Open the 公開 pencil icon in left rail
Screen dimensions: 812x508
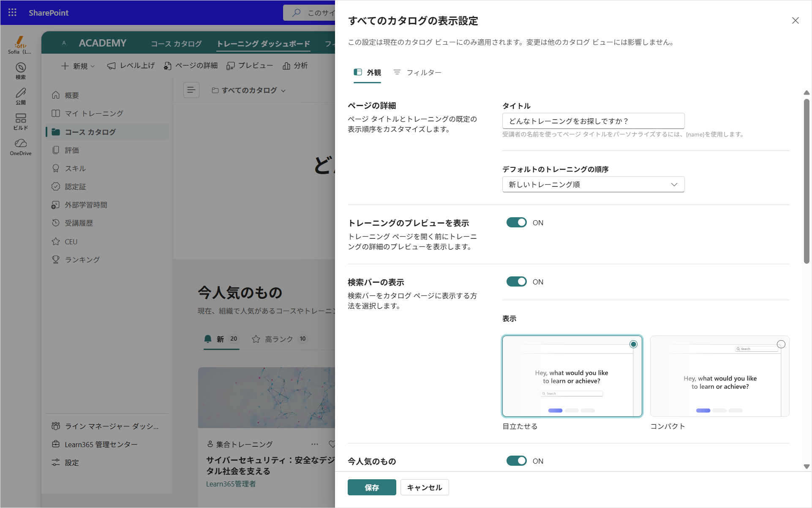[21, 96]
